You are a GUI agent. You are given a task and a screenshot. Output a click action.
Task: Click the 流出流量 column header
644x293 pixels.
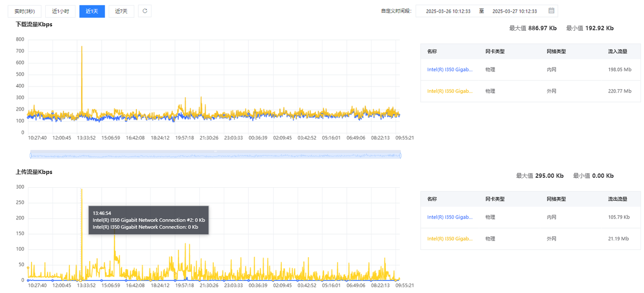click(617, 199)
